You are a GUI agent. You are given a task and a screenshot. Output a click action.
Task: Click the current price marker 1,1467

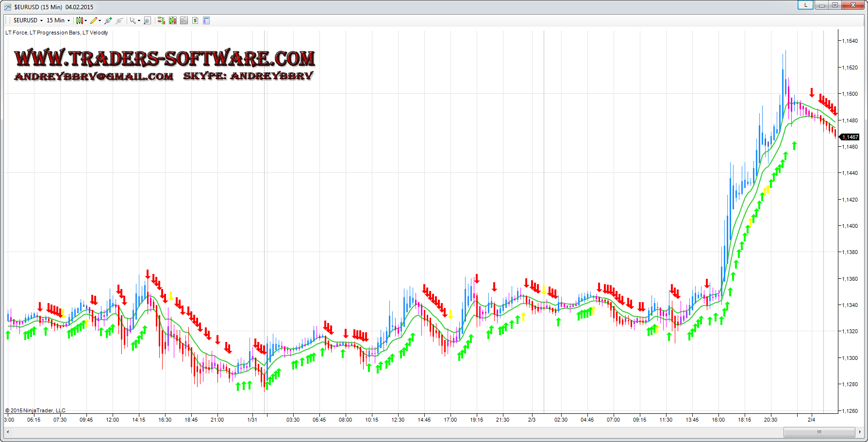coord(850,137)
